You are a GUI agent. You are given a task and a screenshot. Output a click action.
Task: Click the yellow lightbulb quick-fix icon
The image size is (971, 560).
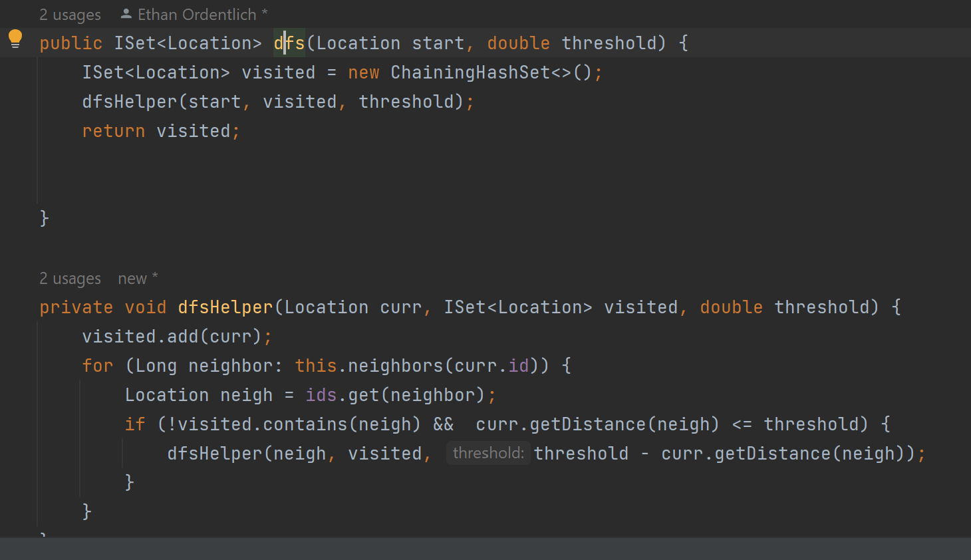pyautogui.click(x=15, y=39)
